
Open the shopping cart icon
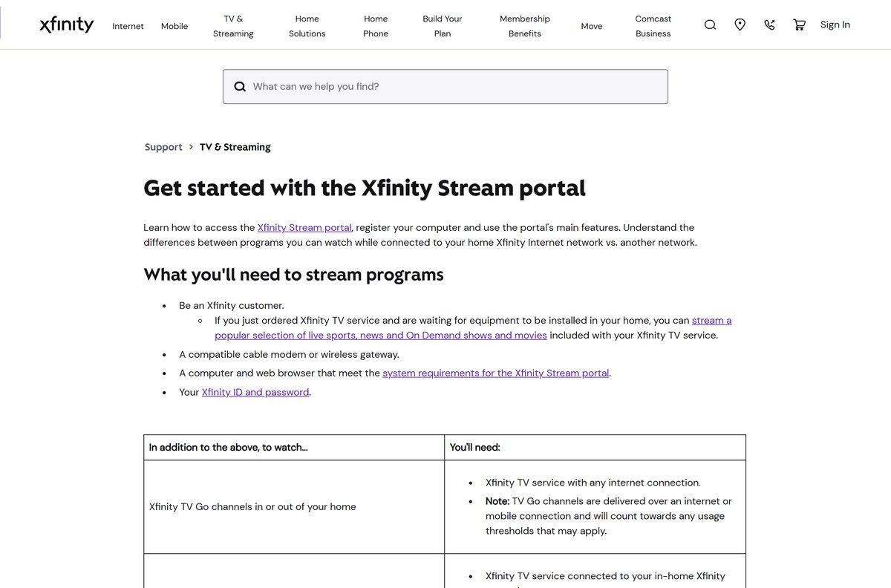(x=799, y=24)
